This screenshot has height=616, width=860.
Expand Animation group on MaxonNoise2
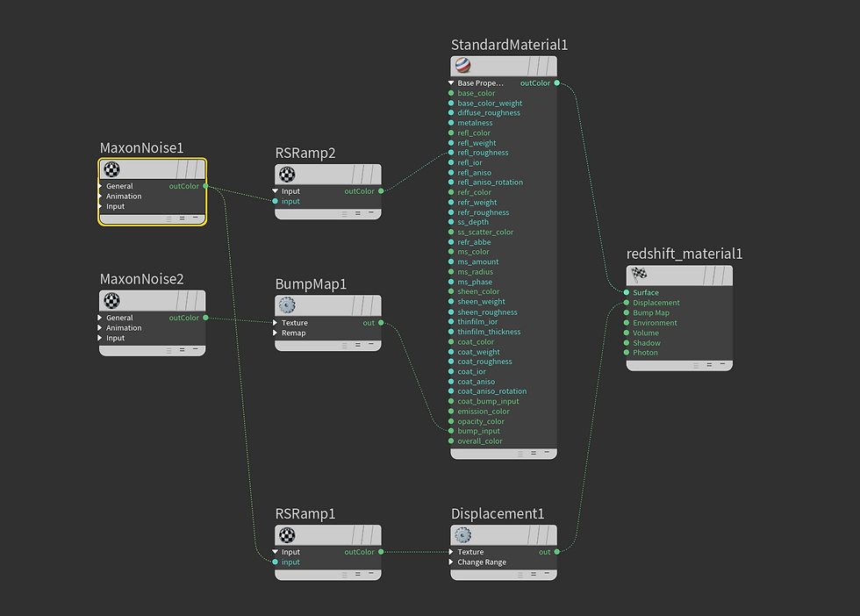click(100, 327)
